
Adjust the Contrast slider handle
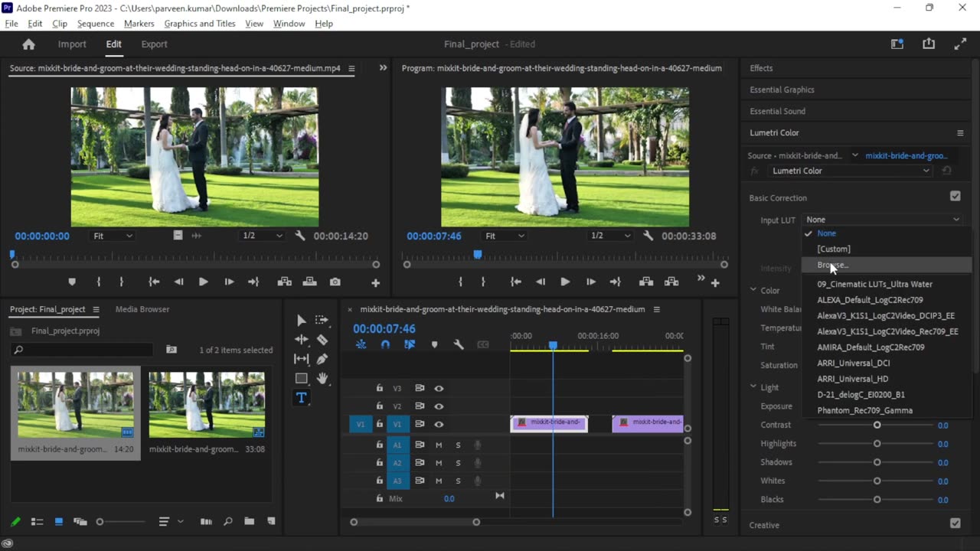pyautogui.click(x=877, y=425)
